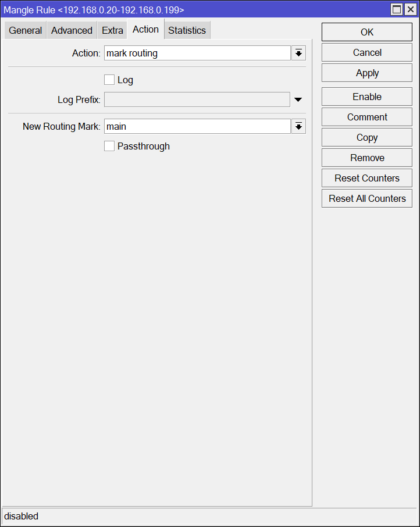Remove this mangle rule
The image size is (420, 527).
point(367,158)
